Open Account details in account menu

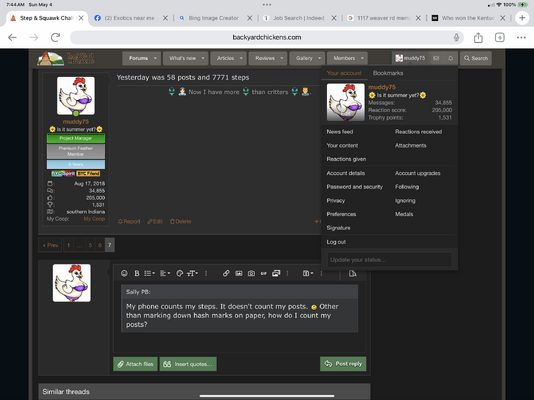click(x=345, y=173)
